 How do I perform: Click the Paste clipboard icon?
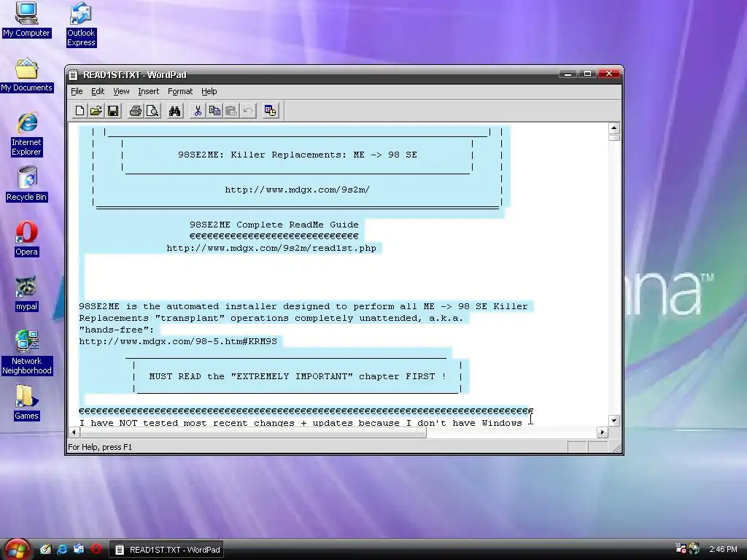pos(231,111)
